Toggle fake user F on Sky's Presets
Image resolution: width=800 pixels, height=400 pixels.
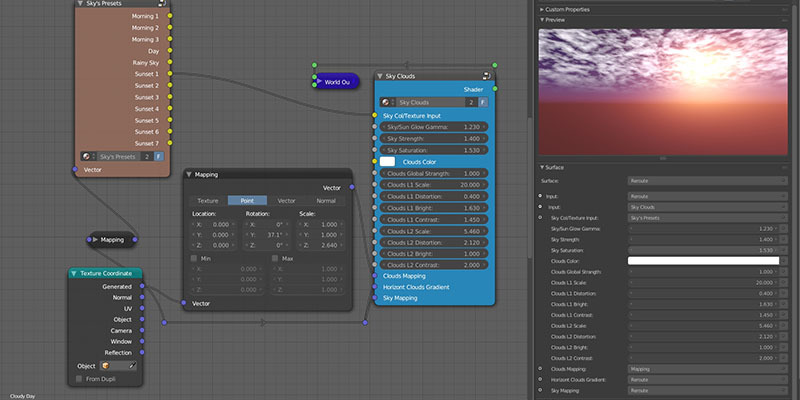coord(159,157)
